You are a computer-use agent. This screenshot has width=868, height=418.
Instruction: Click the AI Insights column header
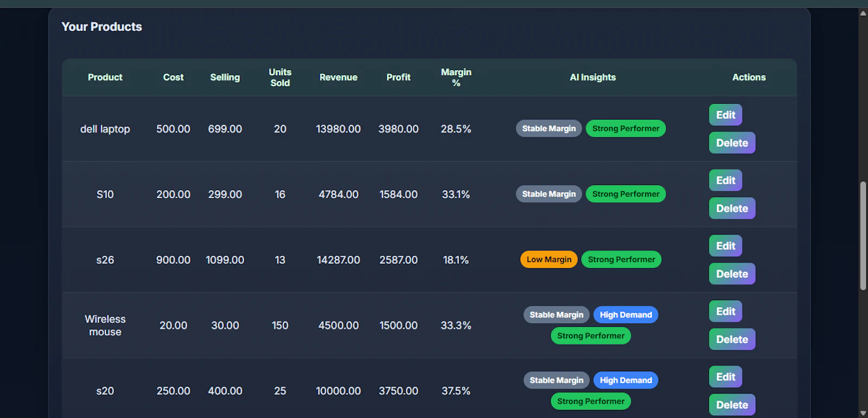coord(593,78)
